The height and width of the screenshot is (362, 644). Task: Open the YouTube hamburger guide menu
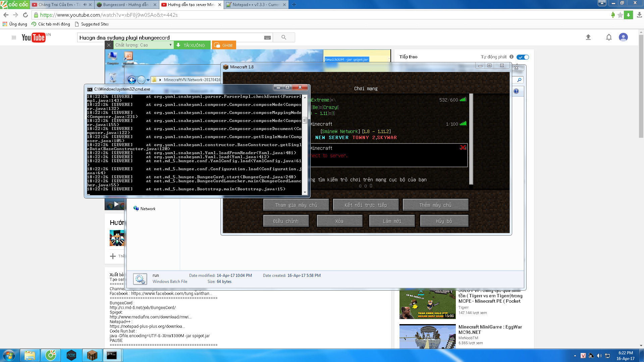pyautogui.click(x=14, y=38)
